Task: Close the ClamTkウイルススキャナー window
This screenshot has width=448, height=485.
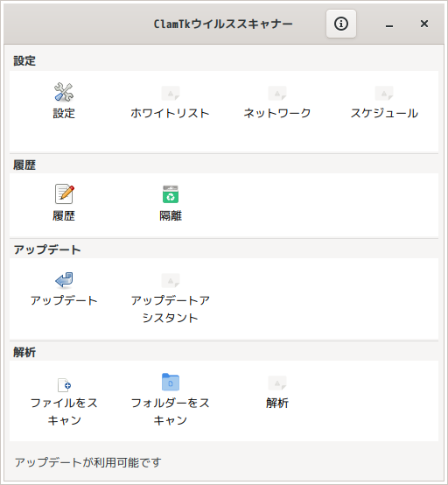Action: pyautogui.click(x=424, y=24)
